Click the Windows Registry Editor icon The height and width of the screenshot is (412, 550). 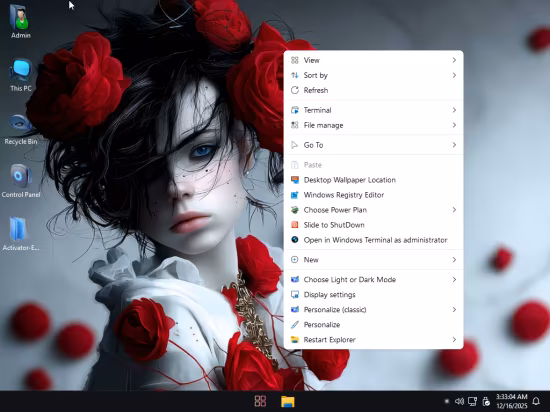pyautogui.click(x=295, y=195)
